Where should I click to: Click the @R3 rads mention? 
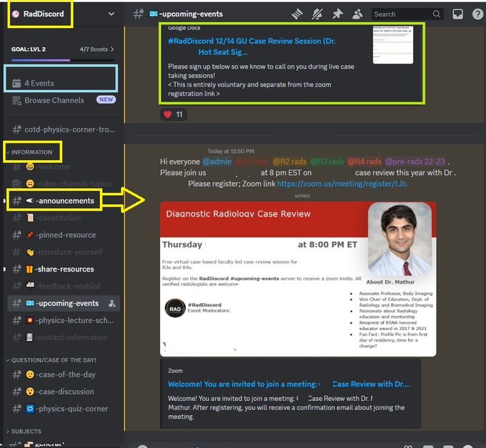tap(327, 161)
